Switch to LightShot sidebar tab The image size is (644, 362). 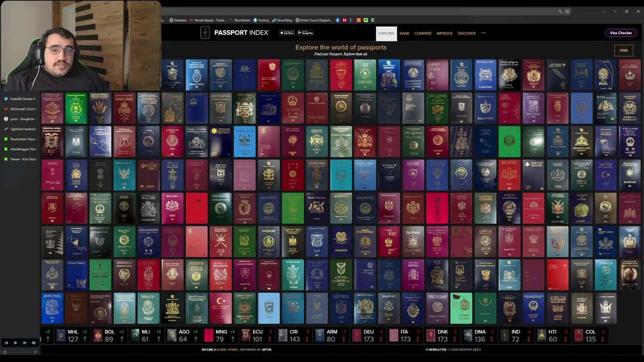click(20, 129)
